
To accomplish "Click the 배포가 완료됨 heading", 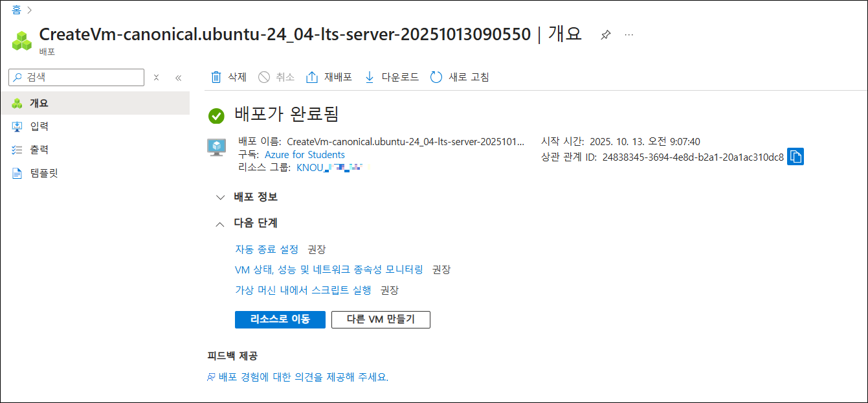I will click(287, 114).
